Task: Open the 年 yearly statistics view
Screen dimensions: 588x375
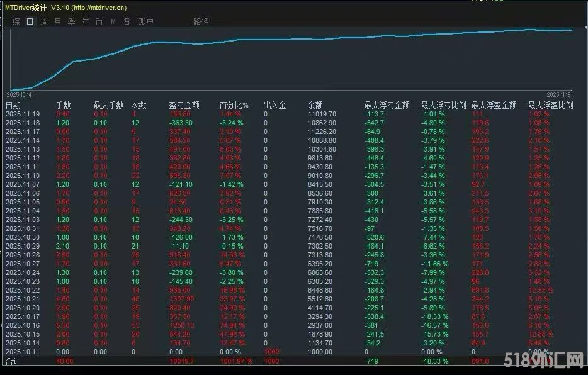Action: click(x=85, y=21)
